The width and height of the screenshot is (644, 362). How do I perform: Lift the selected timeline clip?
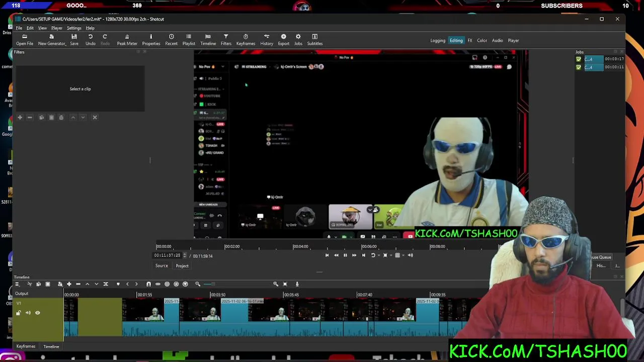click(87, 285)
